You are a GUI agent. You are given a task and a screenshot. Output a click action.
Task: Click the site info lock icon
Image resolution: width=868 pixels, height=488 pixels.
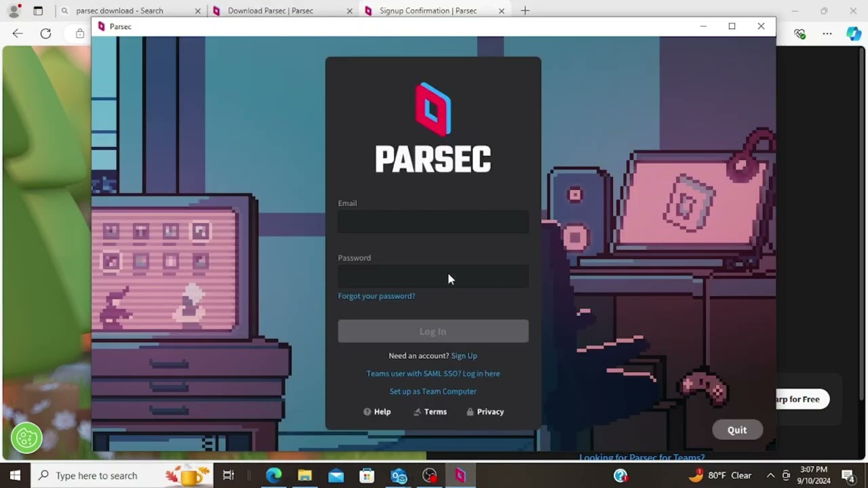click(80, 33)
